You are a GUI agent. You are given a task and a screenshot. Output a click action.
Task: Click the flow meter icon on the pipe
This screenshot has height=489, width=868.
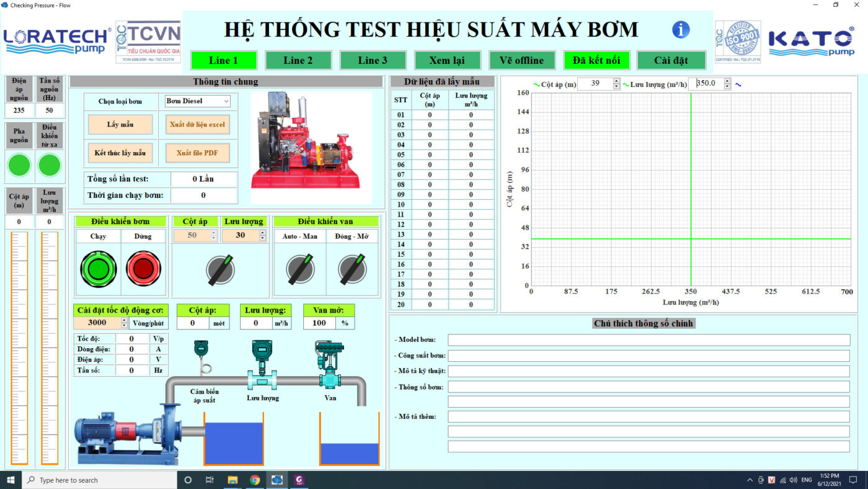[x=262, y=363]
